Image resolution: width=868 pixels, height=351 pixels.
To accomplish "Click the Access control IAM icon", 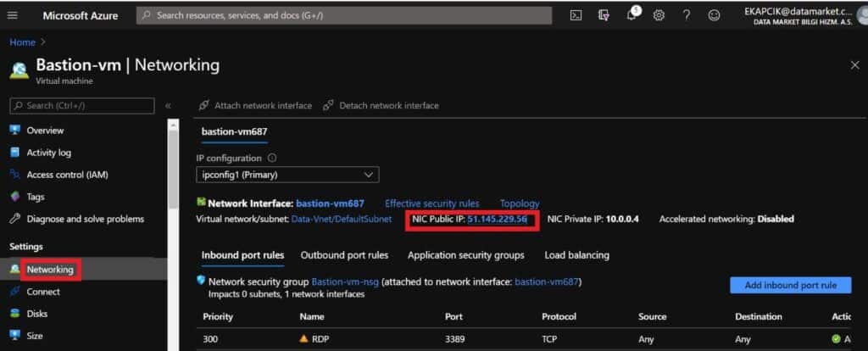I will coord(15,175).
